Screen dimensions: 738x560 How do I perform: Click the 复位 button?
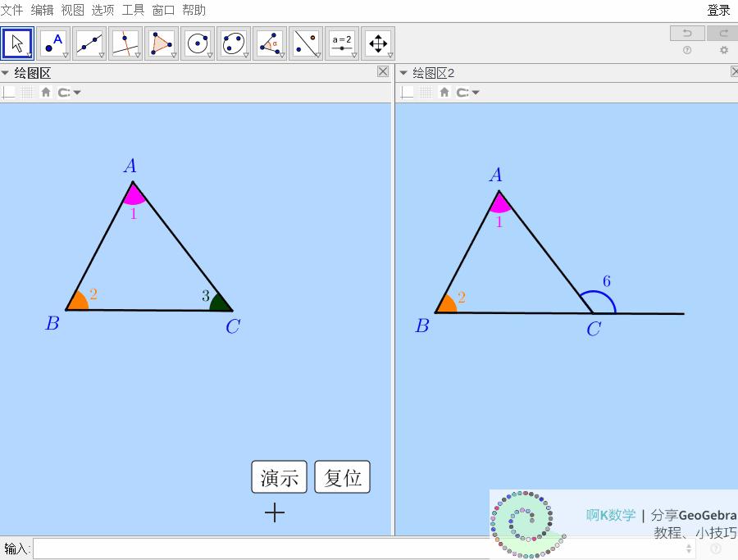(x=343, y=477)
